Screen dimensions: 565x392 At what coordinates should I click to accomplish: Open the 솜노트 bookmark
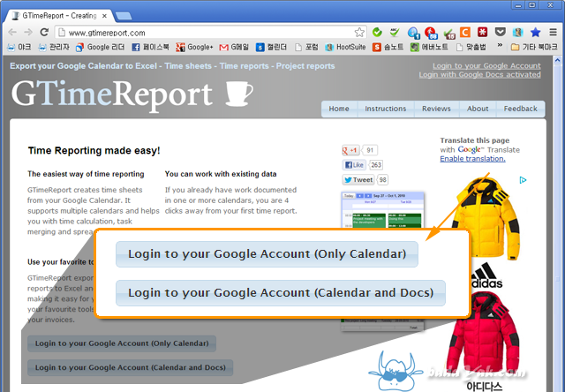(388, 47)
